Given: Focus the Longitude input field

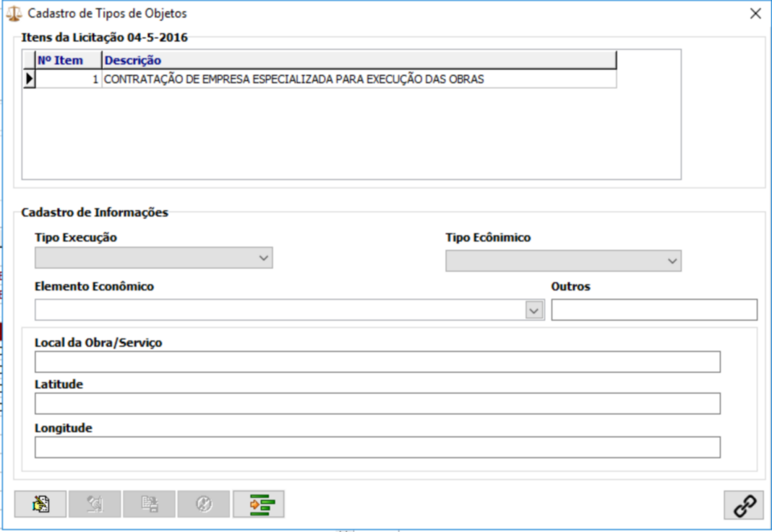Looking at the screenshot, I should [377, 447].
